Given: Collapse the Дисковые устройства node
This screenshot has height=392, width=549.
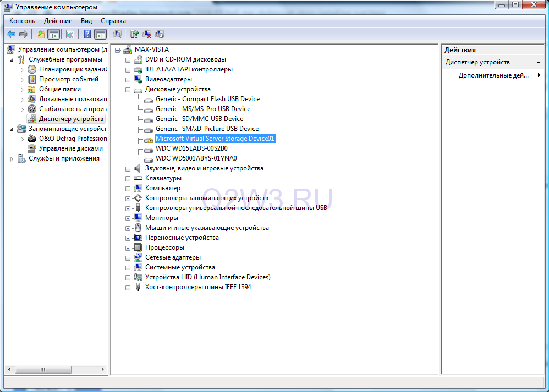Looking at the screenshot, I should [x=128, y=90].
